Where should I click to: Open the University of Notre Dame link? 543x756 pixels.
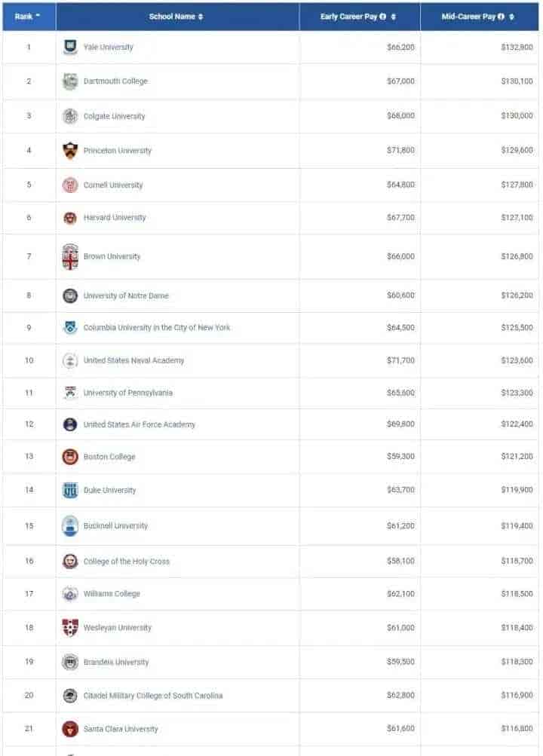[x=126, y=295]
